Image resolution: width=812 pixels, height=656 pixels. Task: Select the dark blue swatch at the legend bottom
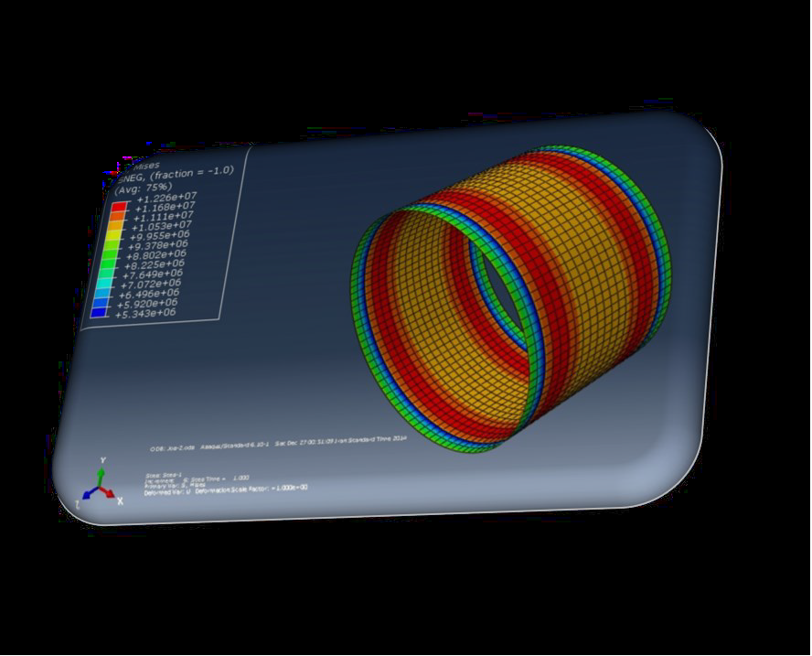pos(99,313)
